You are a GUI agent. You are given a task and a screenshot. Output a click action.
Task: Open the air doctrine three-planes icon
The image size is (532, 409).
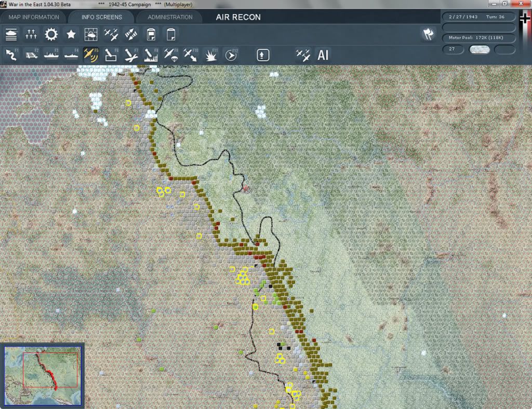(x=111, y=34)
